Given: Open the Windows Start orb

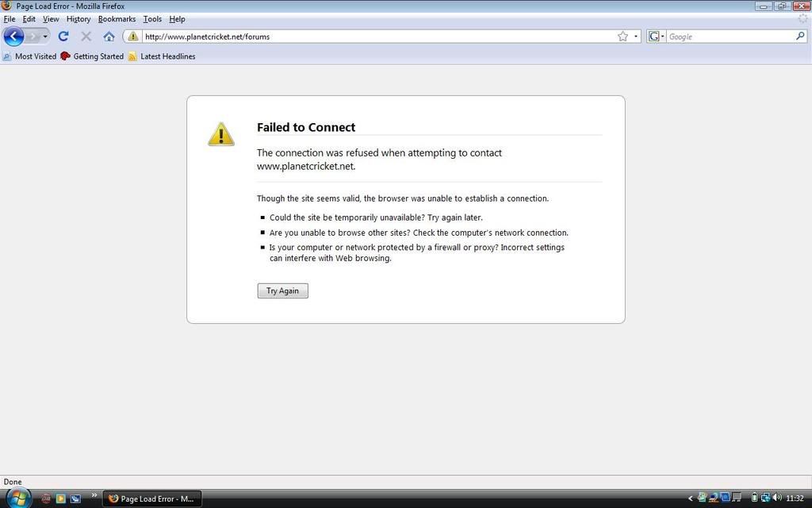Looking at the screenshot, I should click(x=18, y=498).
